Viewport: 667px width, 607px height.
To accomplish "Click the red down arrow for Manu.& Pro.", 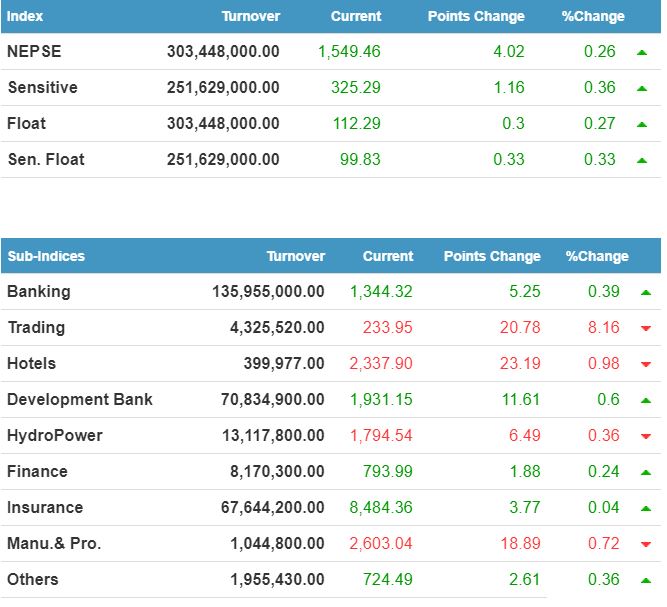I will pyautogui.click(x=645, y=544).
